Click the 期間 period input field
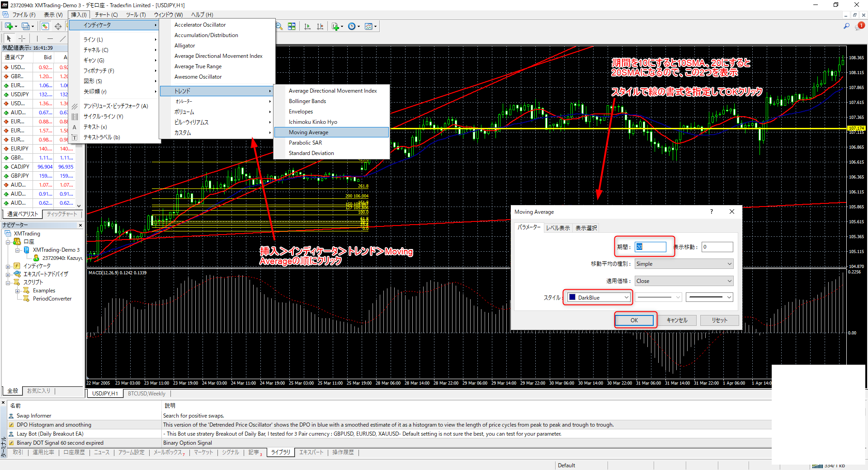Screen dimensions: 868x470 650,247
